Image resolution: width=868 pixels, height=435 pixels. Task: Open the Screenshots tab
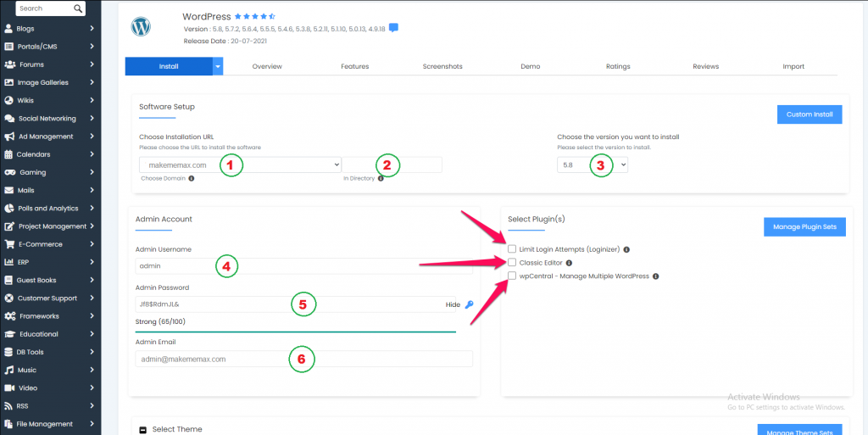[x=442, y=66]
